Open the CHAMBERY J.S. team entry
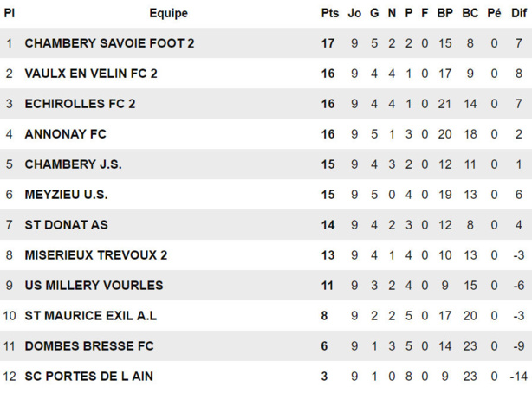 (69, 164)
